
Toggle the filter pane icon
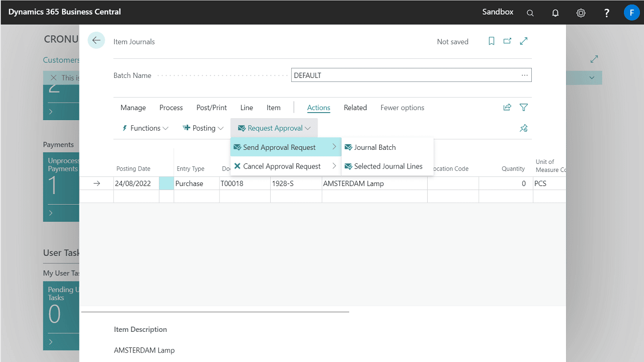[524, 107]
